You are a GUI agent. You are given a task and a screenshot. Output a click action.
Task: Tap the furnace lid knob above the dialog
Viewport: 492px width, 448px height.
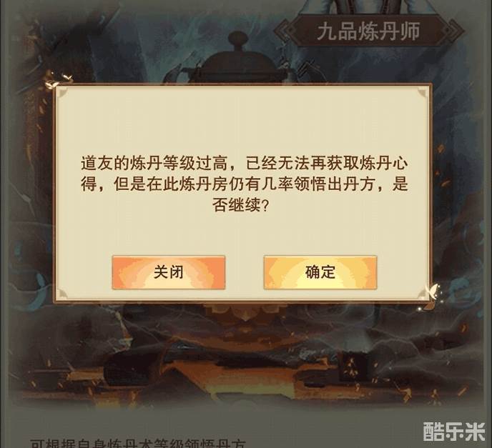tap(238, 40)
